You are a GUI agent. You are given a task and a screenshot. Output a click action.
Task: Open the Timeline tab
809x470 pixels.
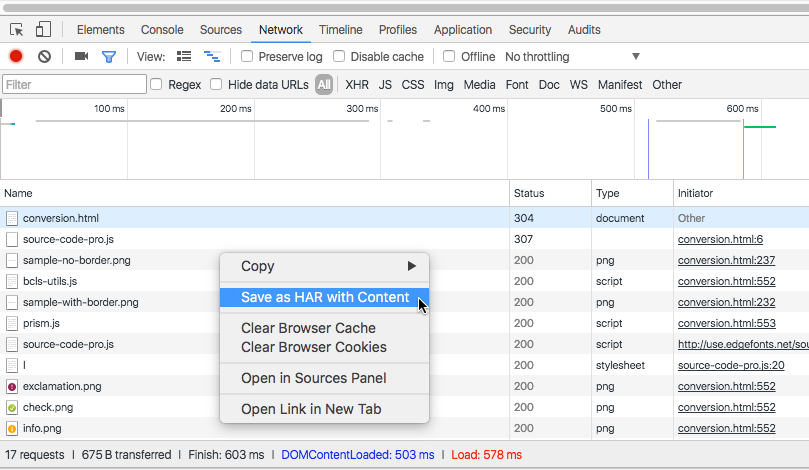[x=340, y=30]
